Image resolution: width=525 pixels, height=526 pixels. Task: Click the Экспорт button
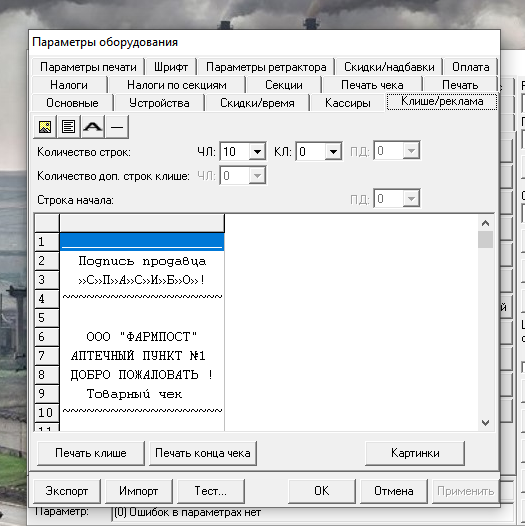(67, 491)
